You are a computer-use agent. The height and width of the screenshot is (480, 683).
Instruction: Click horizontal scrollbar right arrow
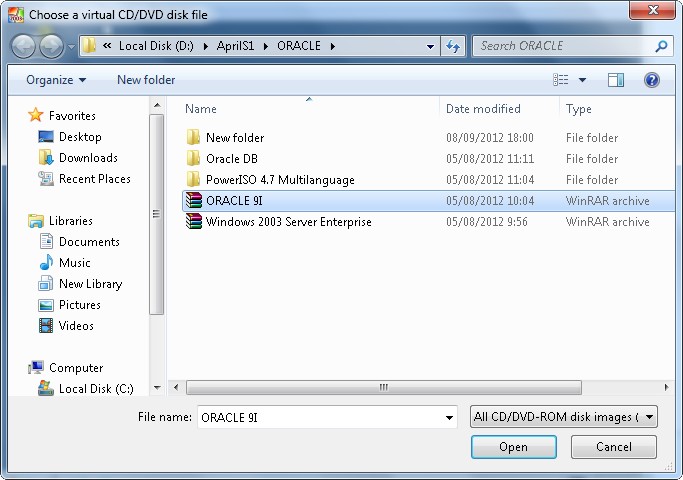point(666,387)
